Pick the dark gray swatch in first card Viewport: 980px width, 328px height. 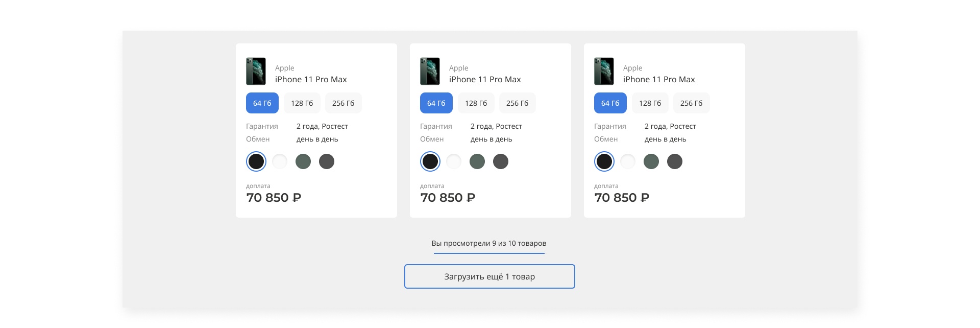(327, 161)
